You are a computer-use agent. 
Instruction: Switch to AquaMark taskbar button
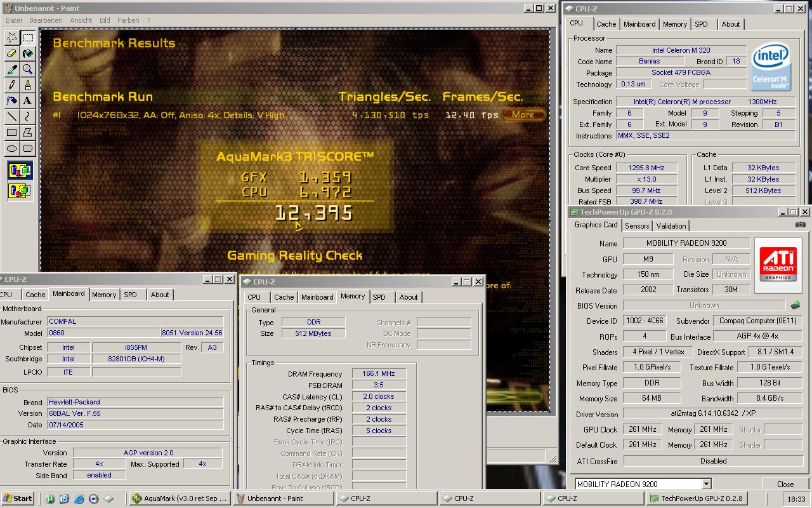[180, 498]
